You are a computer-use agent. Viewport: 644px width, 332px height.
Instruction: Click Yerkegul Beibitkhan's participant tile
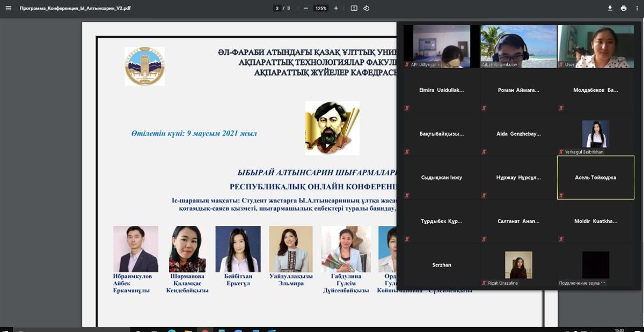pos(595,134)
